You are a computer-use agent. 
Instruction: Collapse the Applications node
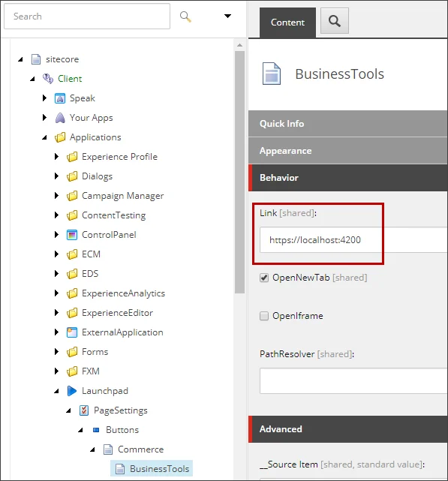(44, 137)
